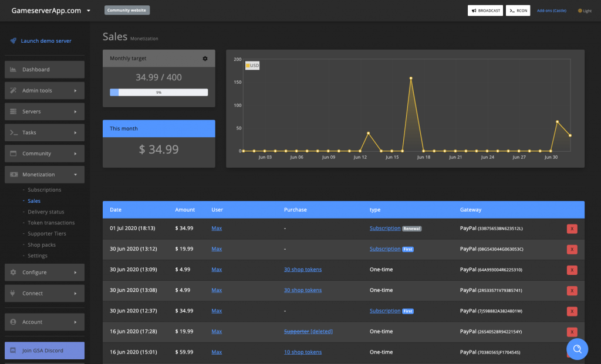Click the BROADCAST button

click(x=485, y=11)
